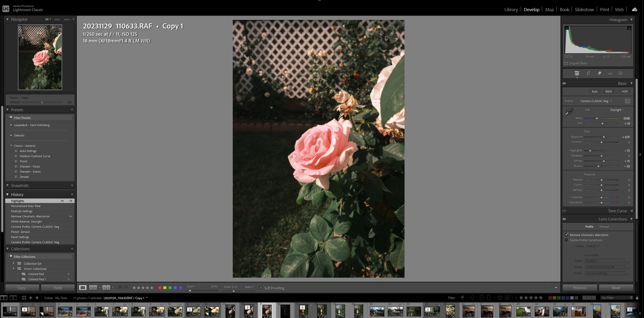
Task: Open the Masking tool
Action: 620,73
